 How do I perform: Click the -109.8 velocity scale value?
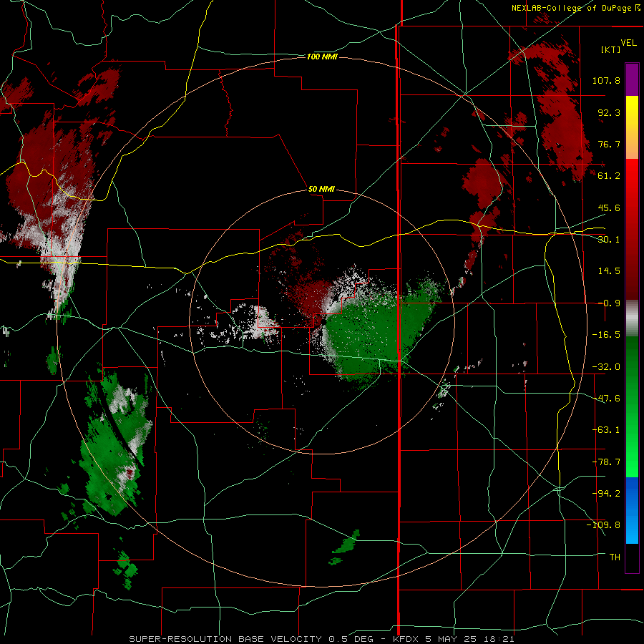pos(603,525)
